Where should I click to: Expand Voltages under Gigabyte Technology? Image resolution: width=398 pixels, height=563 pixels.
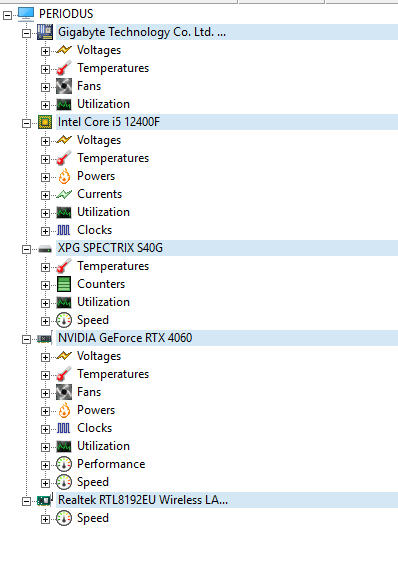[x=45, y=51]
